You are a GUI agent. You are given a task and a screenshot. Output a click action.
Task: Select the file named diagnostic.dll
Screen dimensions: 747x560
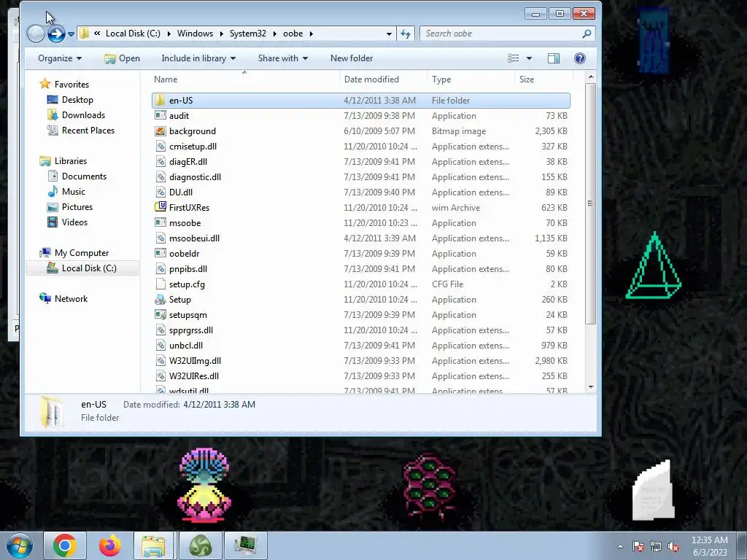coord(195,176)
